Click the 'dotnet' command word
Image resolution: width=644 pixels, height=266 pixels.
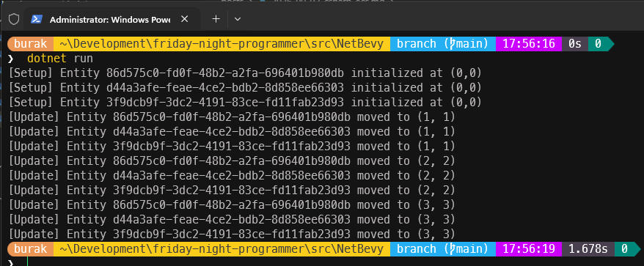(47, 59)
